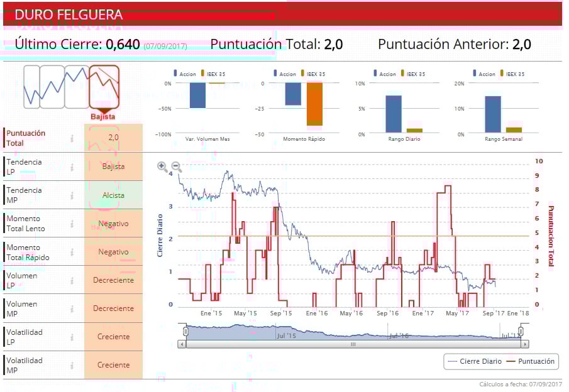Click the Puntuación Anterior: 2,0 heading

pos(455,45)
